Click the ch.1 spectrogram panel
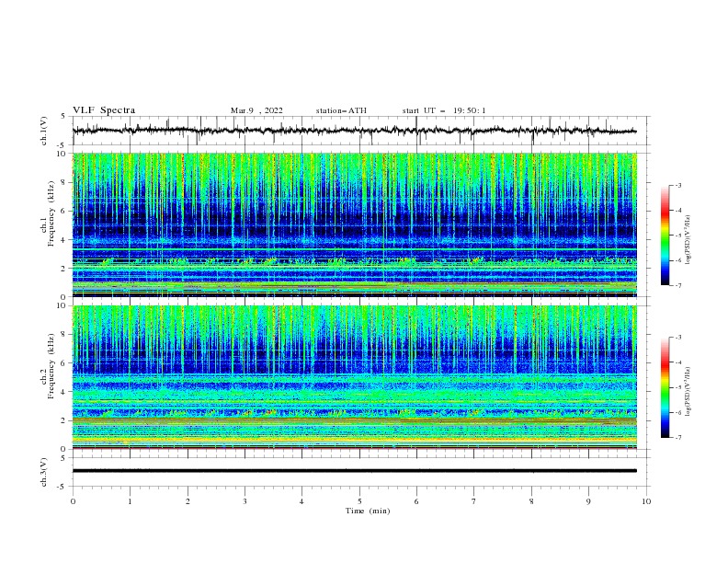The image size is (728, 563). click(x=355, y=224)
